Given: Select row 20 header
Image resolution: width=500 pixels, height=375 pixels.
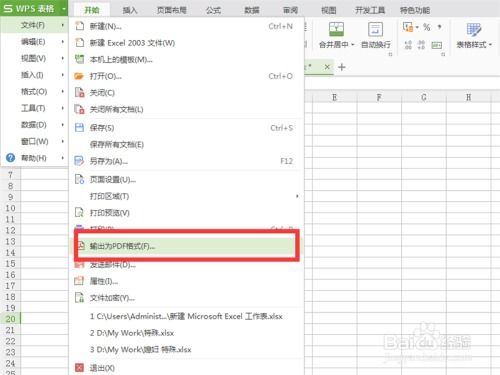Looking at the screenshot, I should tap(10, 319).
